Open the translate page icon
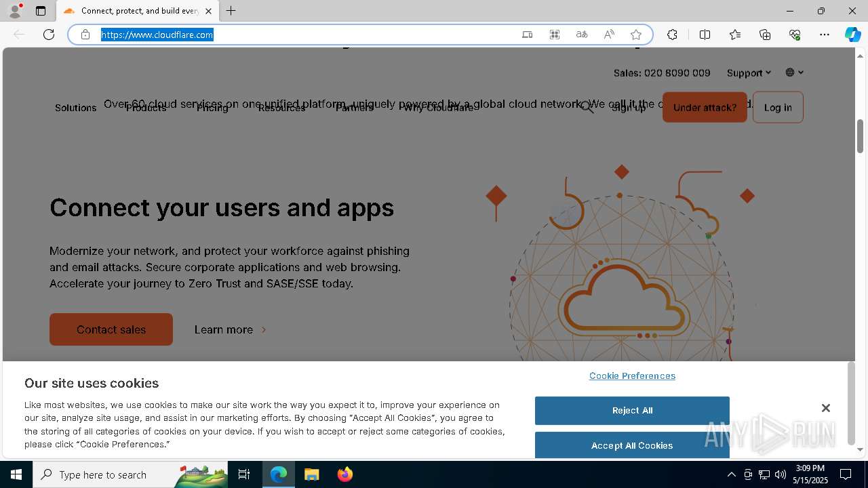The height and width of the screenshot is (488, 868). [x=582, y=35]
